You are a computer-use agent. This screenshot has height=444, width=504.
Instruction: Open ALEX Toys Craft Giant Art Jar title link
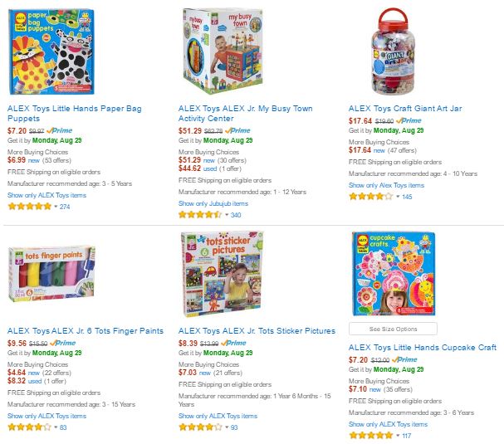(405, 109)
